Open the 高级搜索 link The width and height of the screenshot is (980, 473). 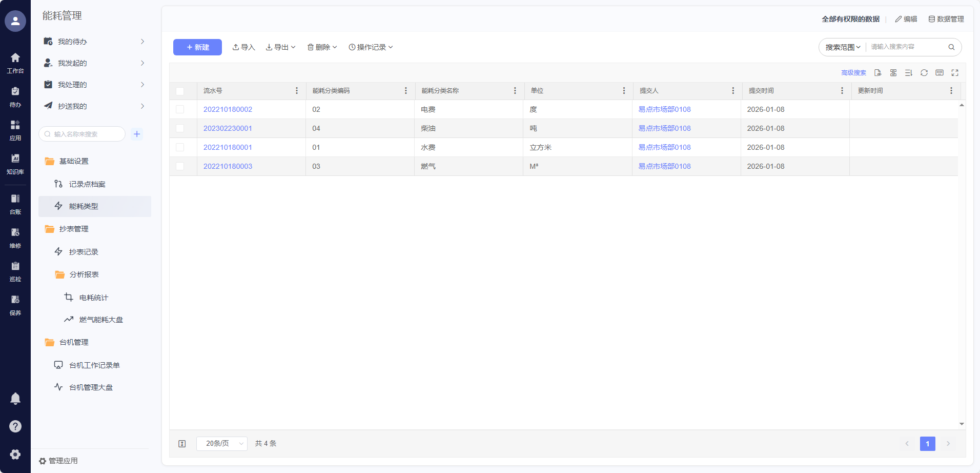(853, 73)
